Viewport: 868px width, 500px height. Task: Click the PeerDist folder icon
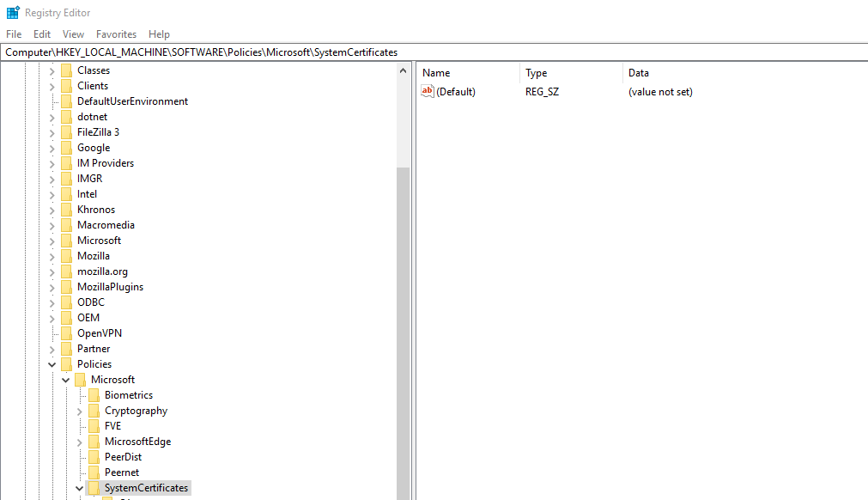[94, 457]
